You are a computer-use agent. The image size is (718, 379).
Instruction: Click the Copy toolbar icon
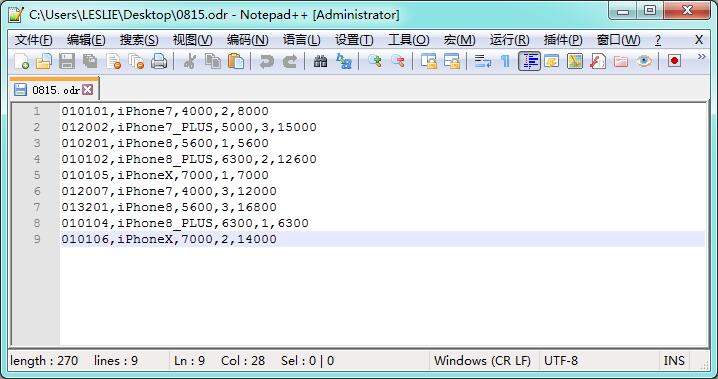click(x=212, y=61)
